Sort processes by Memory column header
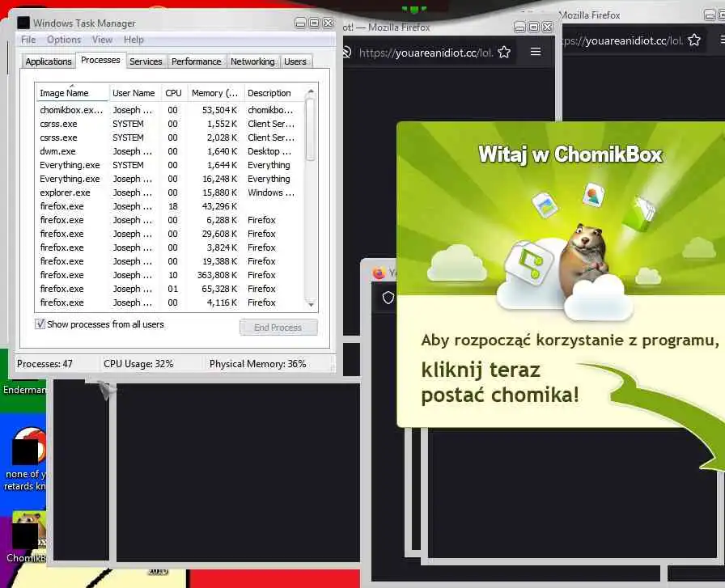 [215, 93]
